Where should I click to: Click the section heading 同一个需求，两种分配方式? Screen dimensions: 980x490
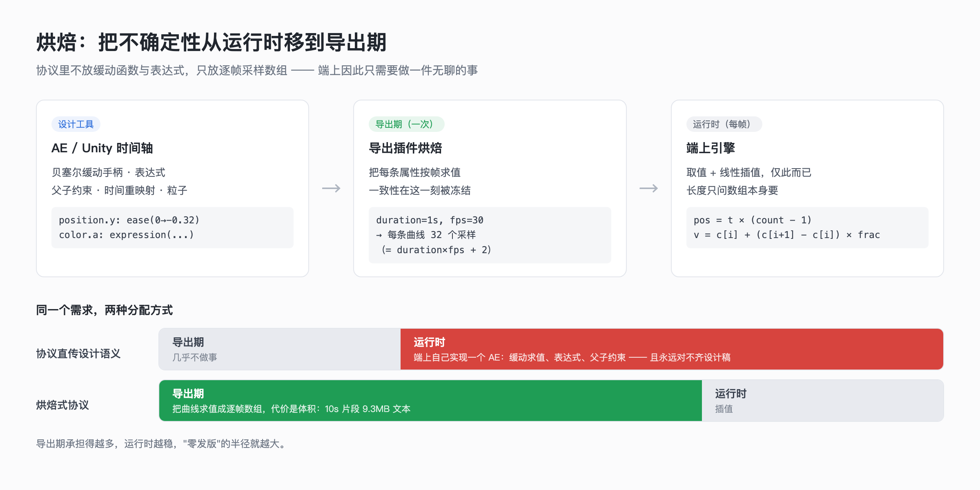(105, 310)
